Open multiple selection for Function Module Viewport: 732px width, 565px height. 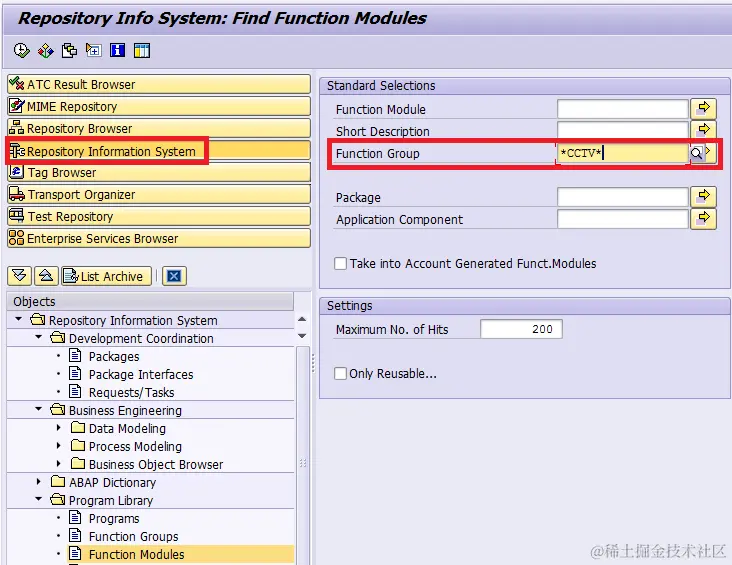tap(704, 109)
